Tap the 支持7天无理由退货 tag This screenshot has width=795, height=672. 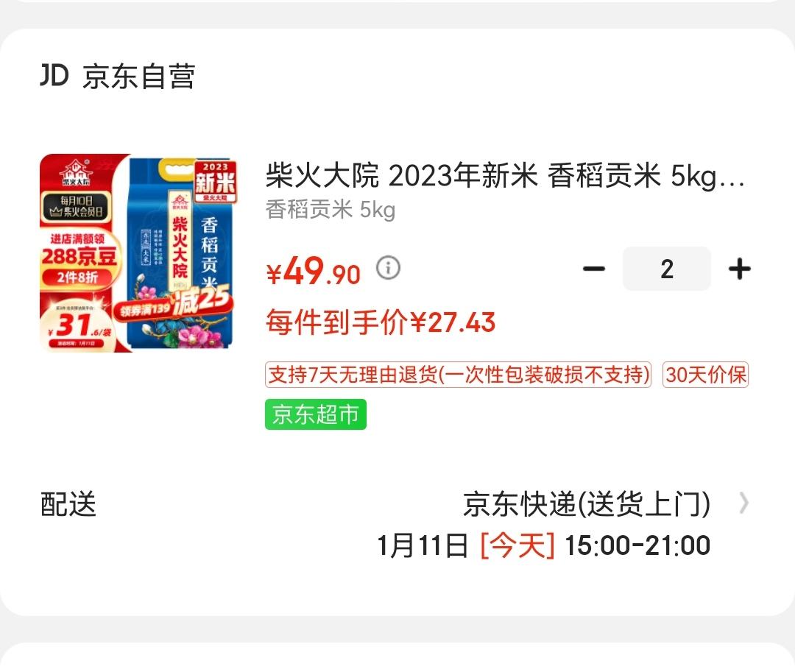[x=458, y=375]
